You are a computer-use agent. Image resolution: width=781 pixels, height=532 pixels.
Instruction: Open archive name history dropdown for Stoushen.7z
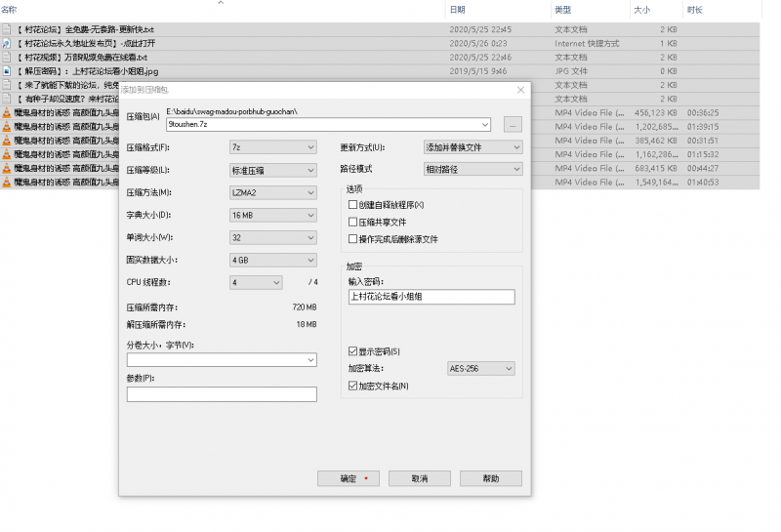[x=484, y=125]
